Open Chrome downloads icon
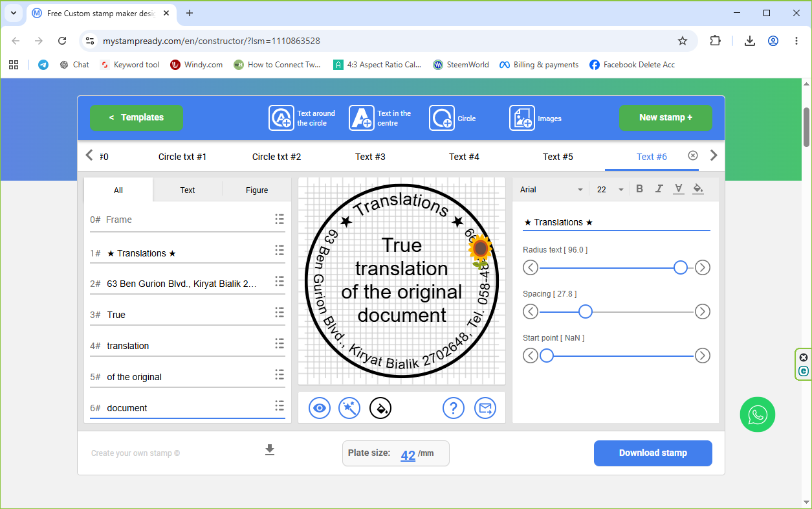 (749, 41)
